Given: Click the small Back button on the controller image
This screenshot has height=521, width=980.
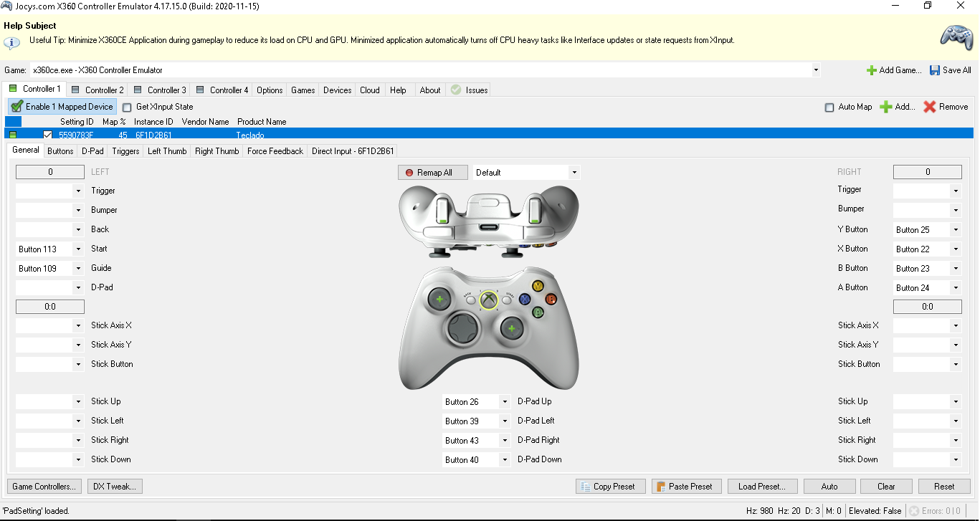Looking at the screenshot, I should [470, 300].
